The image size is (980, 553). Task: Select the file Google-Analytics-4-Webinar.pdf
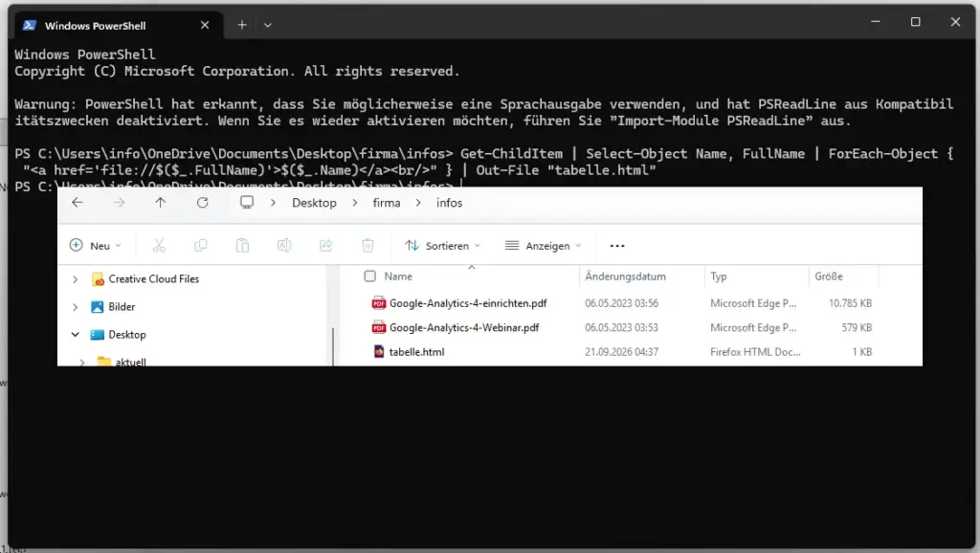point(464,327)
